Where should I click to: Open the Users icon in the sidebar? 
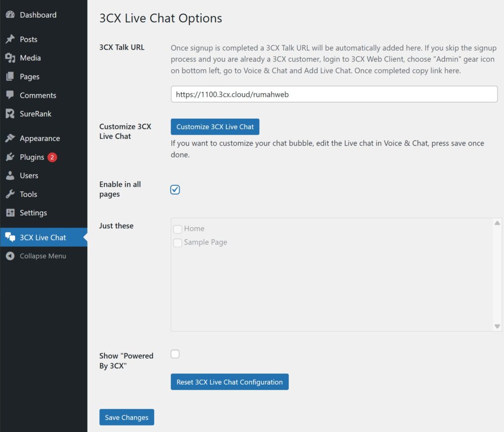[10, 175]
